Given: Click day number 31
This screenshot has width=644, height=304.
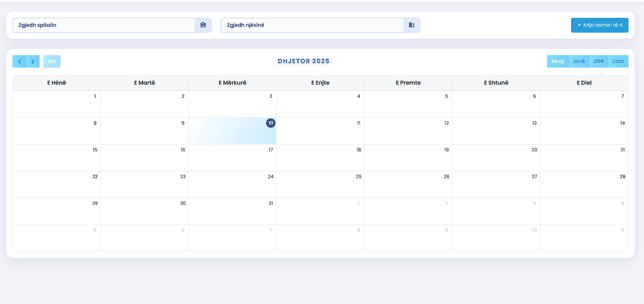Looking at the screenshot, I should [270, 203].
